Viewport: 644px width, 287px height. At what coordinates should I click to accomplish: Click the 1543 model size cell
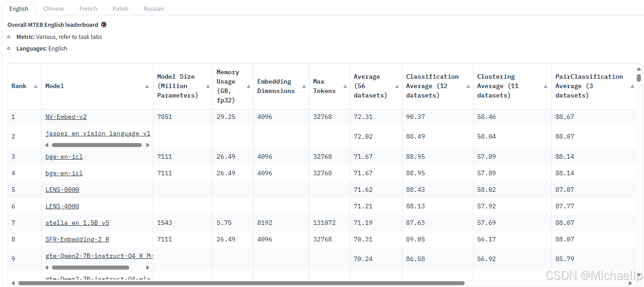click(x=165, y=223)
